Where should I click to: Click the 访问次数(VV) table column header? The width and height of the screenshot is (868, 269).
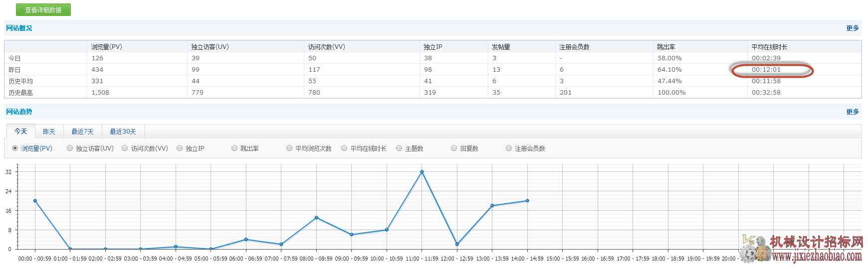pyautogui.click(x=326, y=47)
